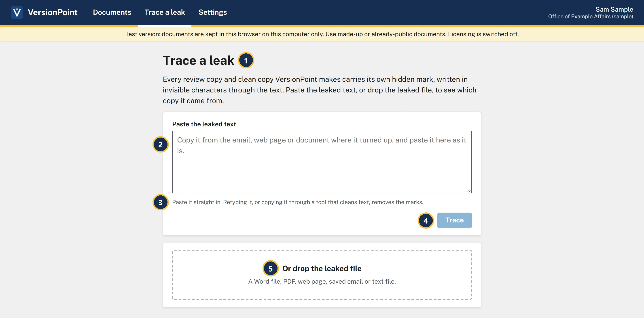Click the accepted file types line
Viewport: 644px width, 318px height.
(322, 281)
